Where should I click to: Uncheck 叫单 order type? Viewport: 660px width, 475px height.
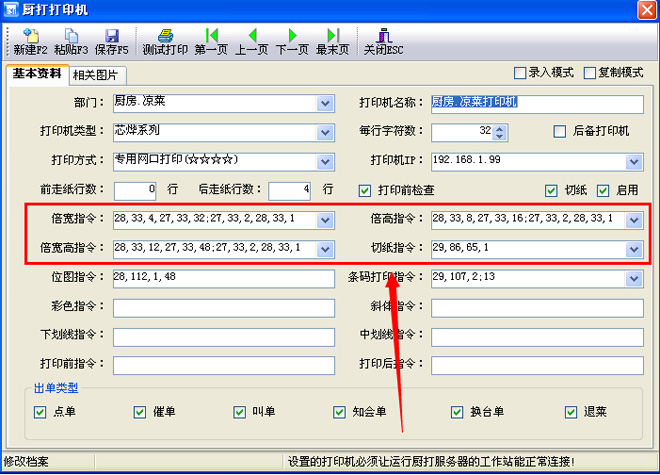[x=240, y=412]
